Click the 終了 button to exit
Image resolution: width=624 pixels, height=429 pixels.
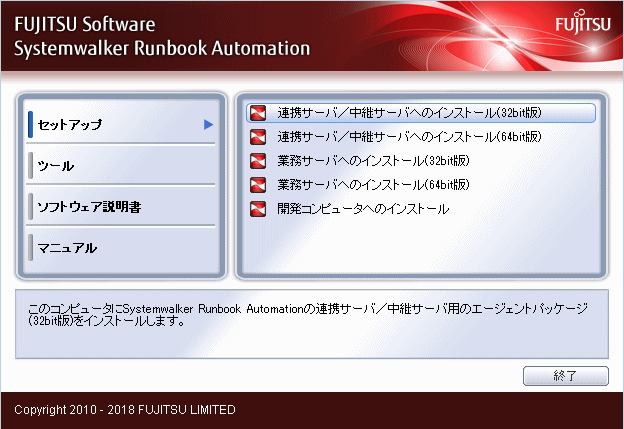(x=566, y=376)
